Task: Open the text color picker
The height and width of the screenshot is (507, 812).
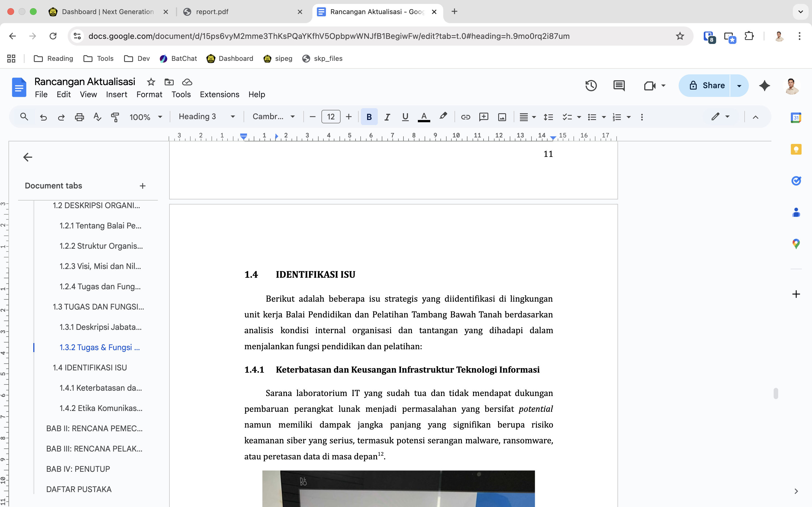Action: [x=424, y=117]
